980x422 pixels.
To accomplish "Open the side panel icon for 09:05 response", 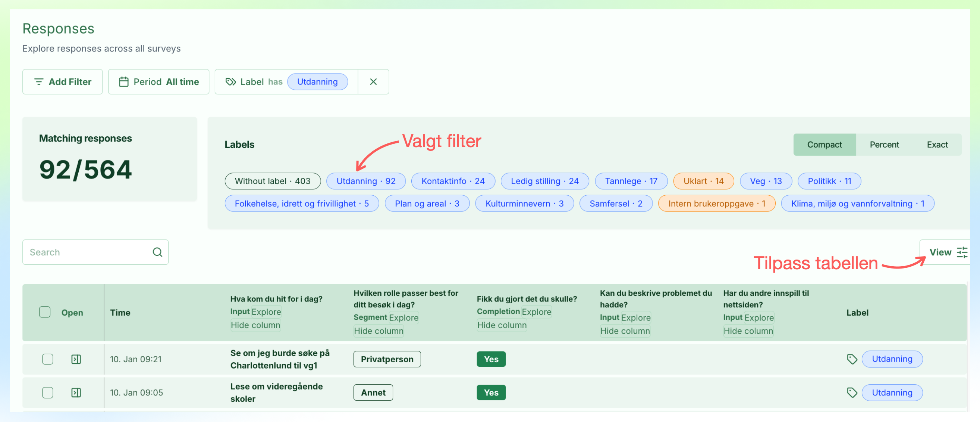I will coord(76,392).
